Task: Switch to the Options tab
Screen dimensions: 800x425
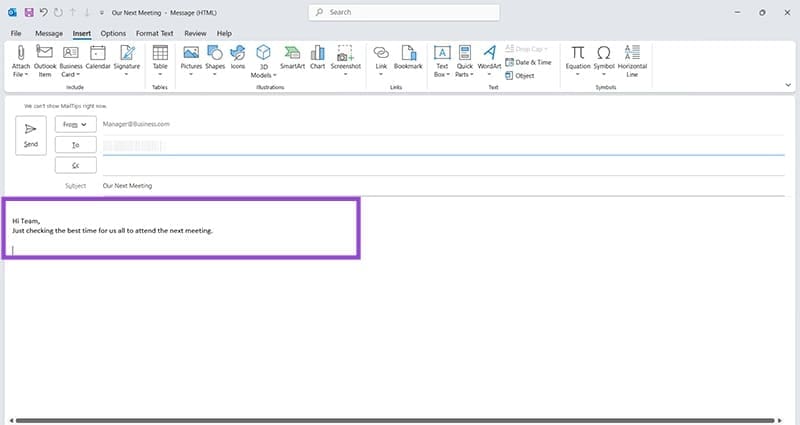Action: (x=113, y=33)
